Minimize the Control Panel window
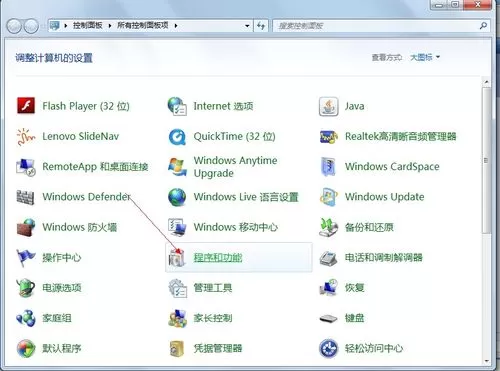Image resolution: width=500 pixels, height=371 pixels. click(439, 5)
